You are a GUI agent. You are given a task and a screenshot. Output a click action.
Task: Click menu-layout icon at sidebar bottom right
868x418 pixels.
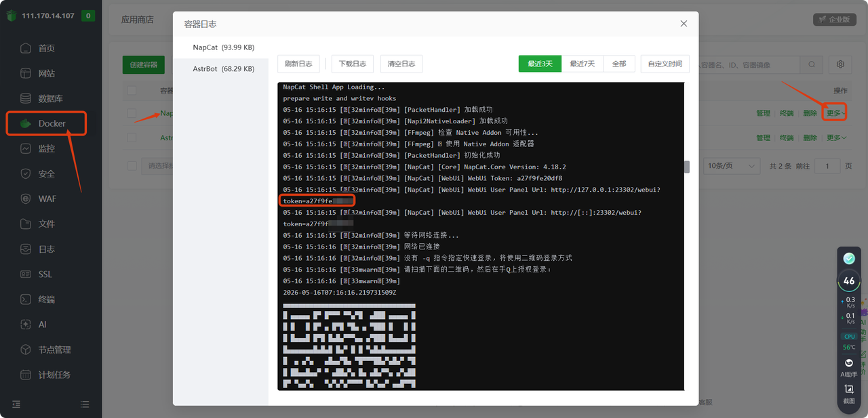85,404
